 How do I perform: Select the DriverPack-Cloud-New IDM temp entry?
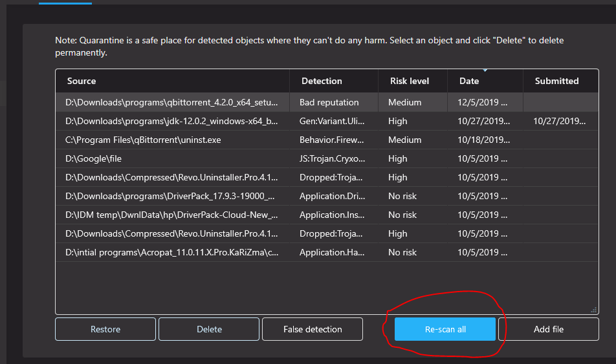171,215
